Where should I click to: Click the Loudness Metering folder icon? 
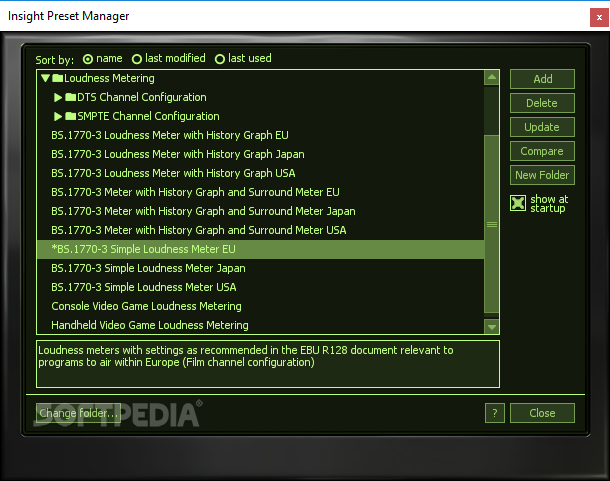point(58,78)
